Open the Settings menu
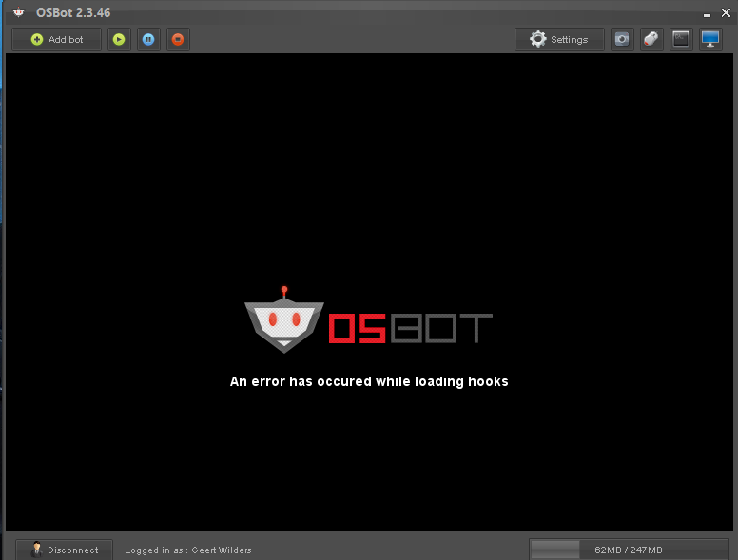Screen dimensions: 738x560 (x=559, y=40)
